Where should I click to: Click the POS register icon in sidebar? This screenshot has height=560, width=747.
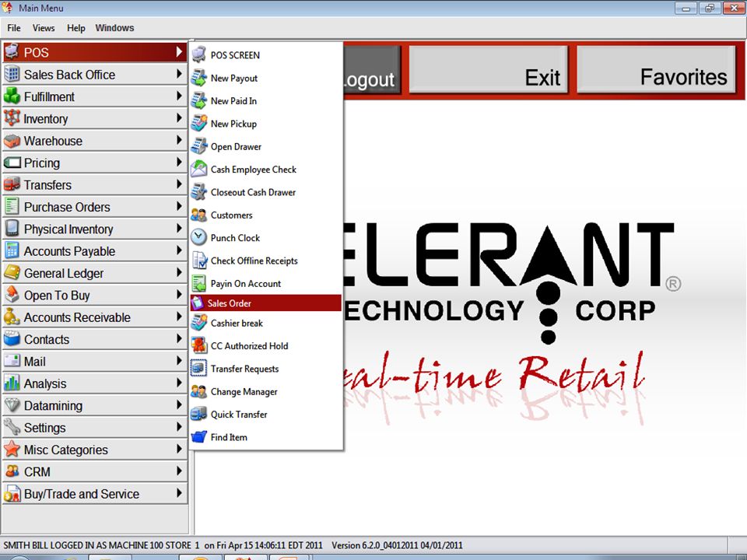(12, 51)
